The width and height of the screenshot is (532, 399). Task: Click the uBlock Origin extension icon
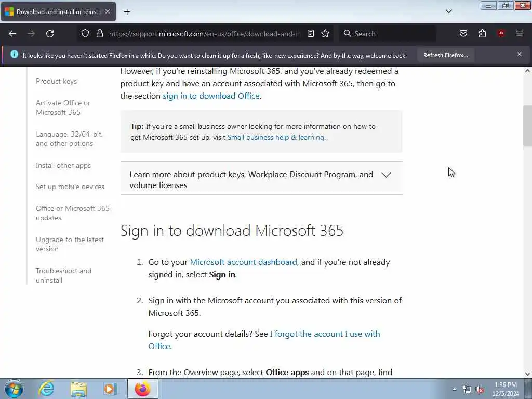pyautogui.click(x=501, y=33)
